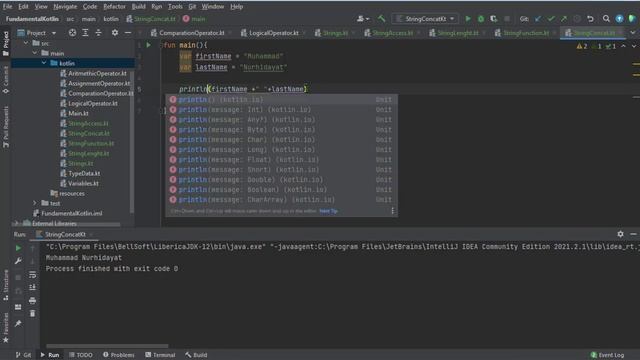Image resolution: width=640 pixels, height=360 pixels.
Task: Toggle scroll to end in Run console
Action: point(33,287)
